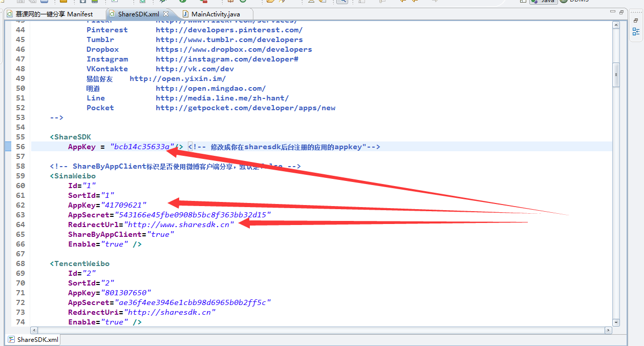Screen dimensions: 644x346
Task: Click the Line media URL text
Action: (222, 98)
